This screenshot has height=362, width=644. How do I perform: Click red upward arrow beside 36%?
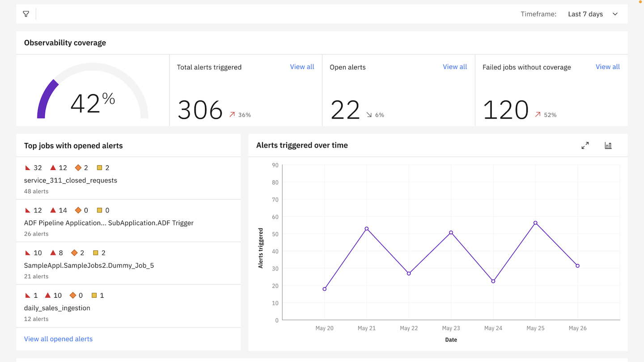232,115
